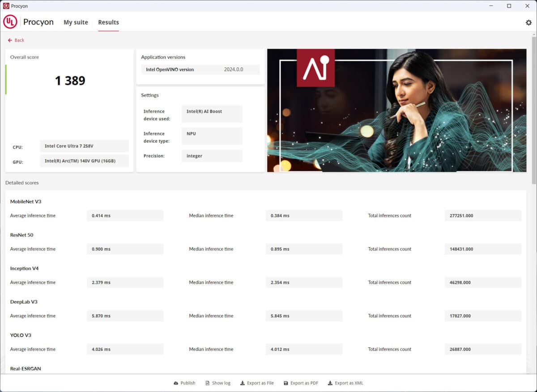Click the Detailed scores label
The width and height of the screenshot is (537, 392).
click(22, 183)
